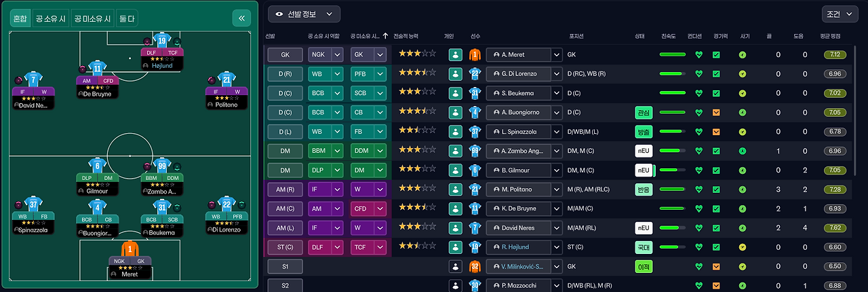Select Meret's orange goalkeeper shirt on the pitch
The height and width of the screenshot is (292, 868).
(x=130, y=248)
